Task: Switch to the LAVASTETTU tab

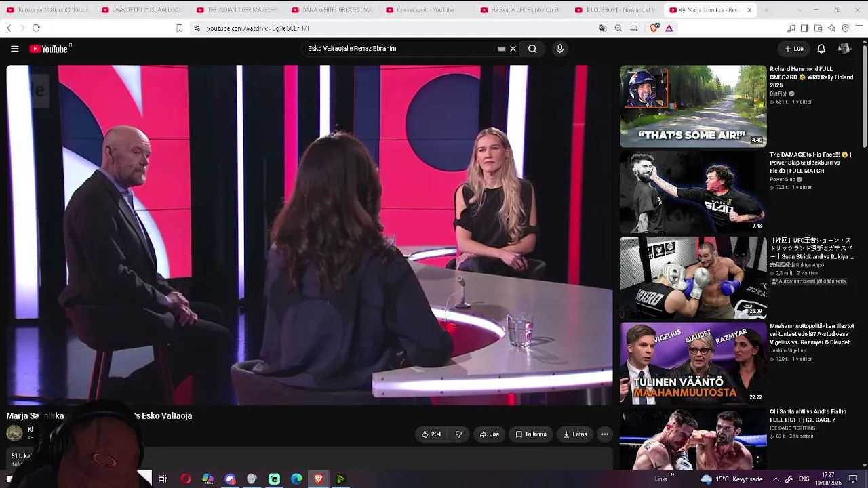Action: click(x=141, y=10)
